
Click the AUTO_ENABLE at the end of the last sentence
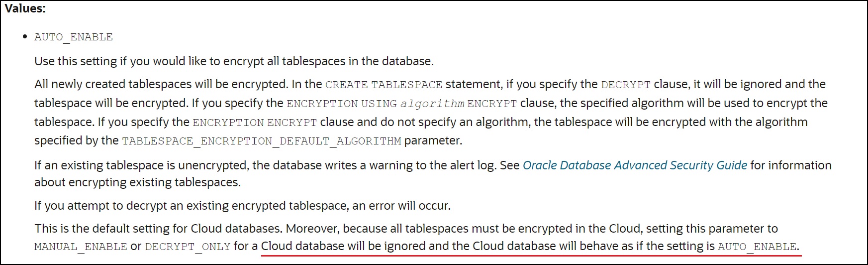757,247
